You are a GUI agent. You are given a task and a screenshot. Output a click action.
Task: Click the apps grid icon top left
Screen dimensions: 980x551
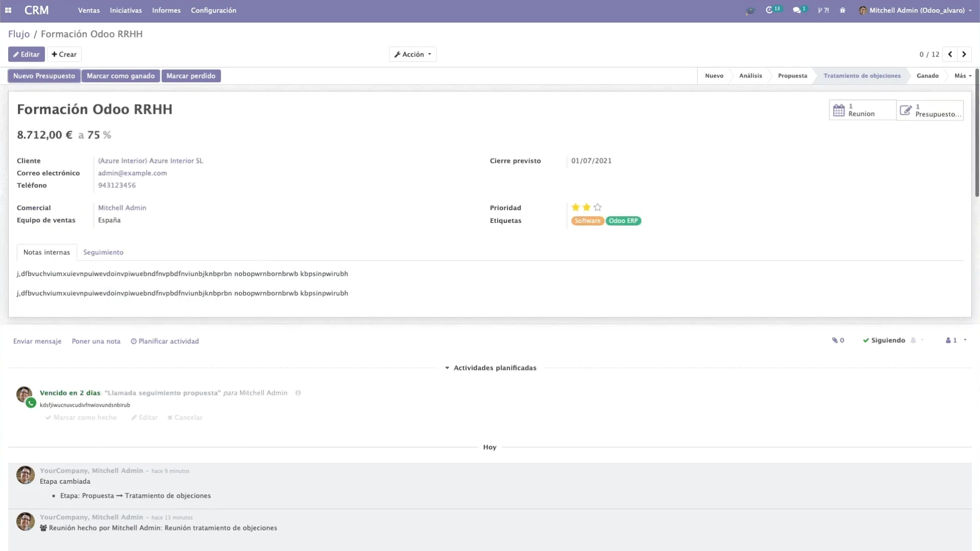8,10
